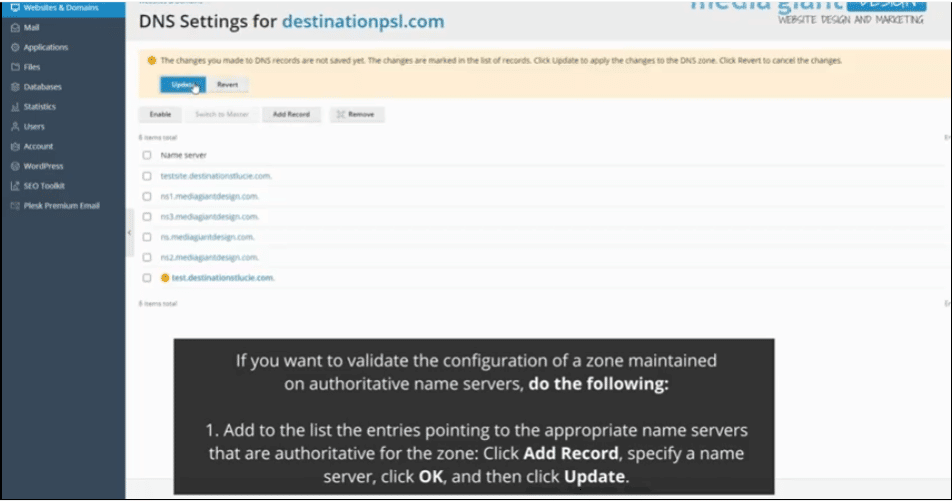952x501 pixels.
Task: Click the orange warning icon in notice banner
Action: point(152,60)
